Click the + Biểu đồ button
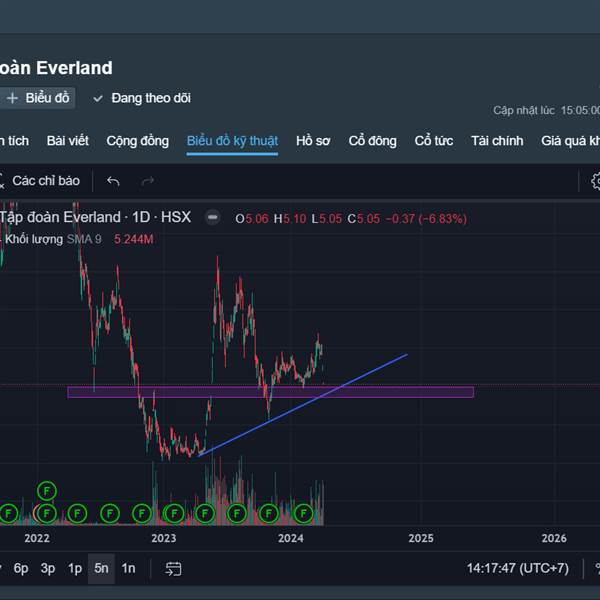 (x=38, y=98)
